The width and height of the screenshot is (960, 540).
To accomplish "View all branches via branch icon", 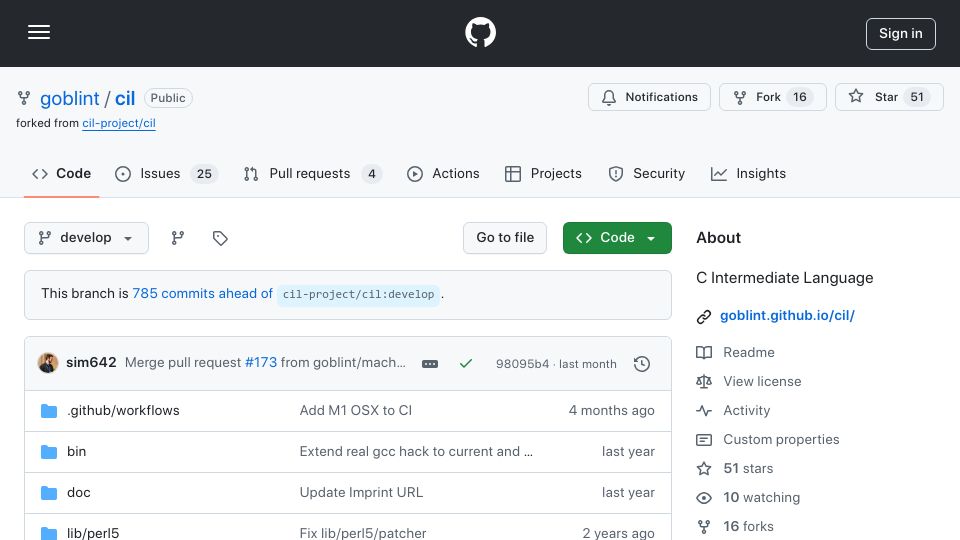I will click(178, 238).
